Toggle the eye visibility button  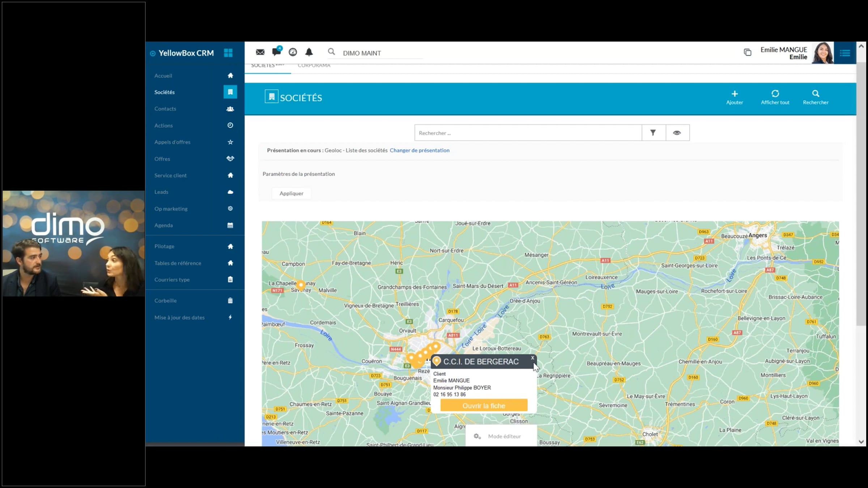pos(677,133)
